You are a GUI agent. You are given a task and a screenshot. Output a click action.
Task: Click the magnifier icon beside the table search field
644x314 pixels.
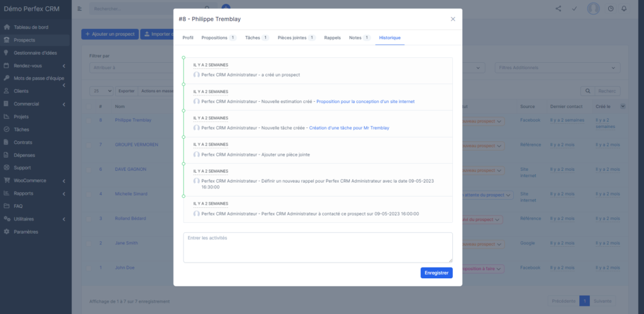pos(587,91)
